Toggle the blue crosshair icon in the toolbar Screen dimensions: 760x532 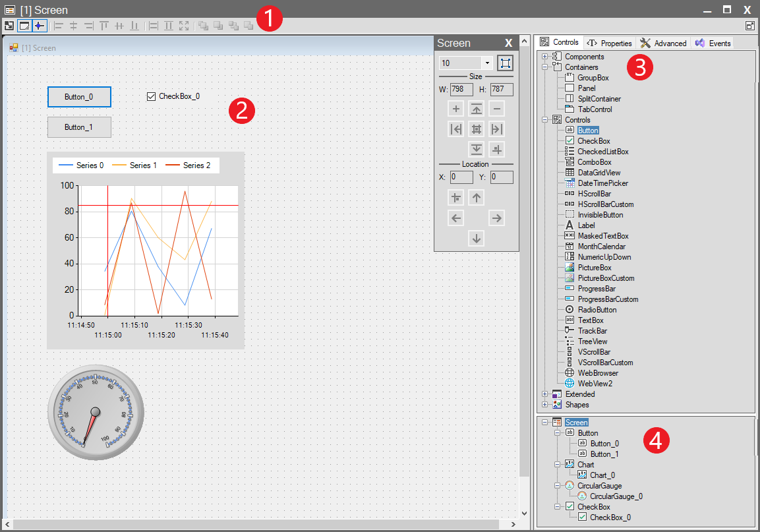coord(39,26)
